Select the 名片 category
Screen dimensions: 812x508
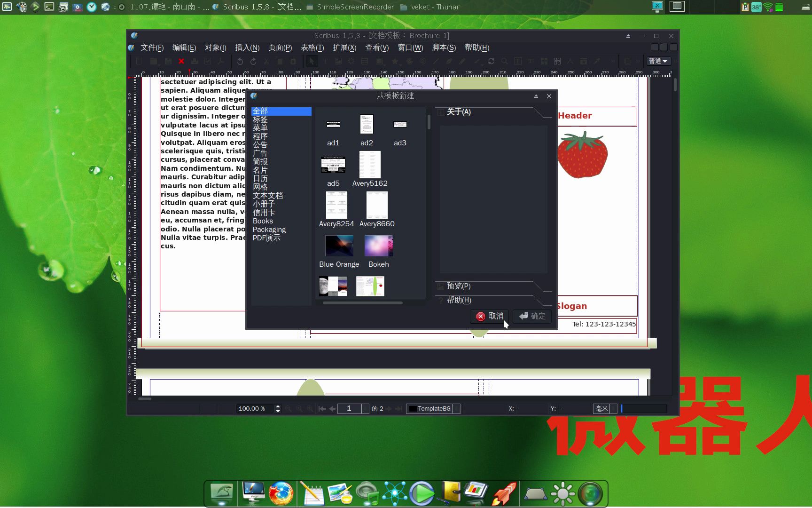coord(281,170)
